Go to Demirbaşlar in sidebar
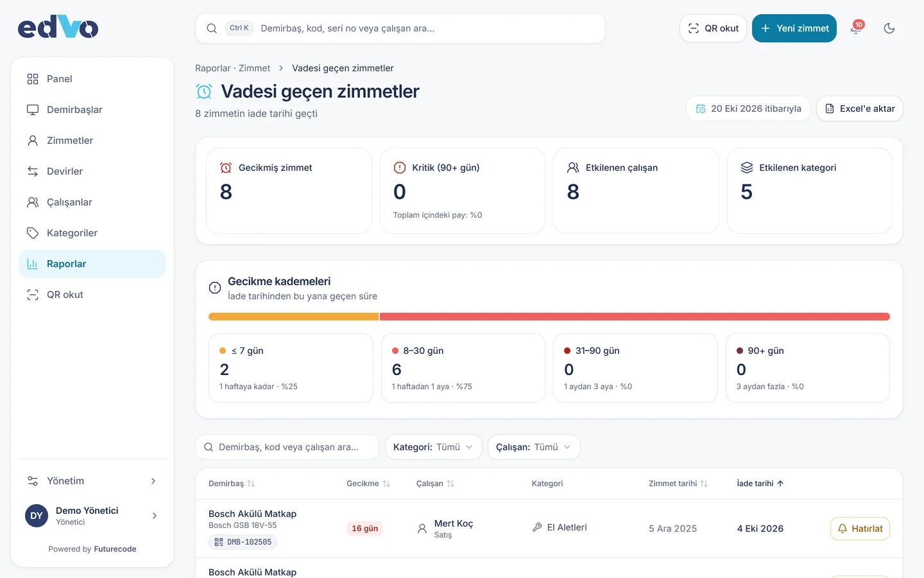This screenshot has width=924, height=578. [92, 110]
